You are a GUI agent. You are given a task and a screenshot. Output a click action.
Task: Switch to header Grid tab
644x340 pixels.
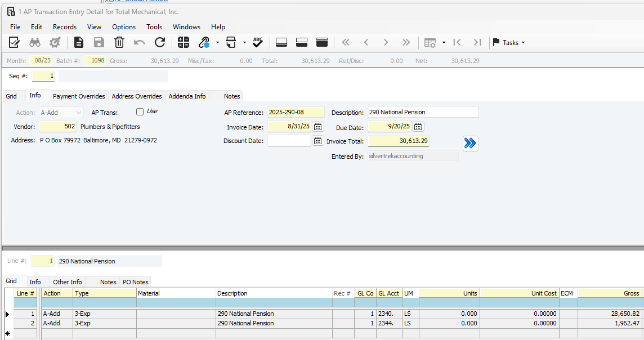click(x=11, y=96)
